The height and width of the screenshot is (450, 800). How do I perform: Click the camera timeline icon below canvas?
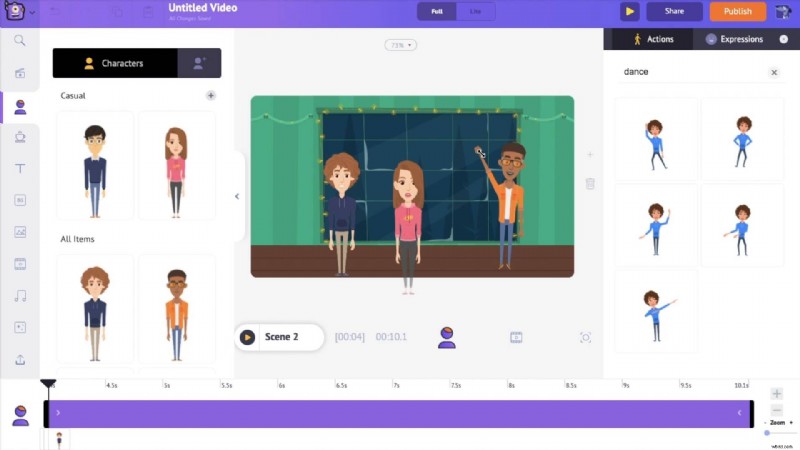[x=585, y=337]
